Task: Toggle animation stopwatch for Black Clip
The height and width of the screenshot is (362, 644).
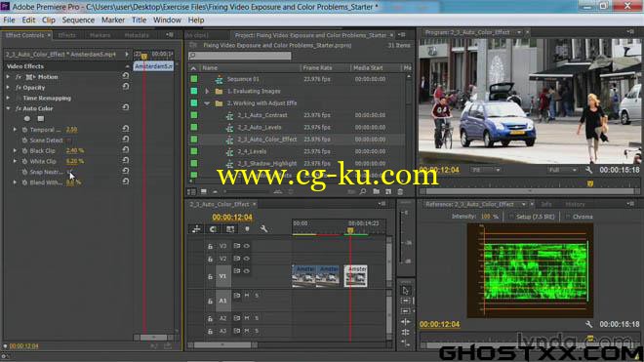Action: pos(24,150)
